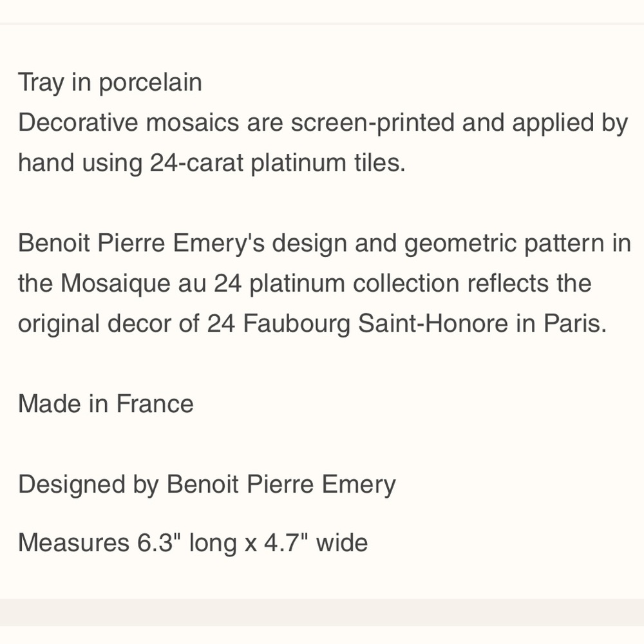Click 'Benoit Pierre Emery's design' line
644x644 pixels.
325,243
